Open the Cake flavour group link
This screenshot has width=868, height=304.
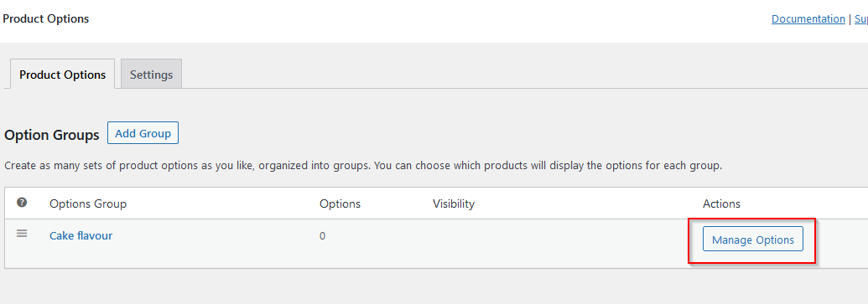pyautogui.click(x=81, y=235)
